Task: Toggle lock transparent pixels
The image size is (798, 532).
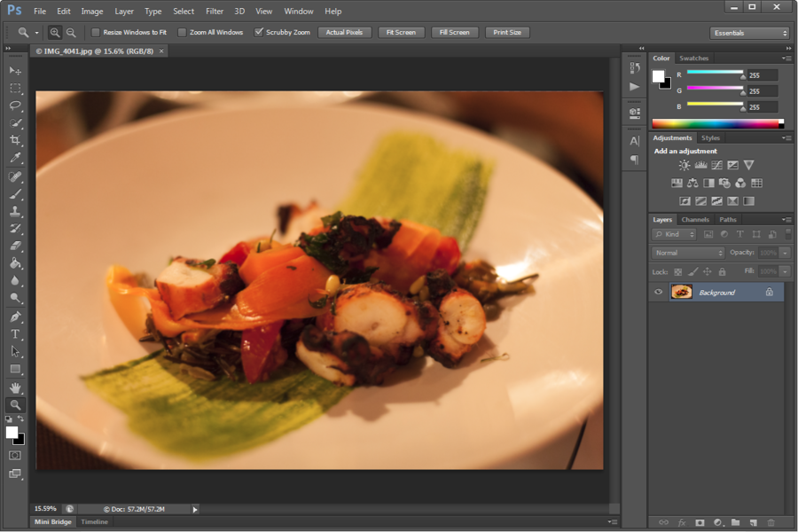Action: tap(678, 272)
